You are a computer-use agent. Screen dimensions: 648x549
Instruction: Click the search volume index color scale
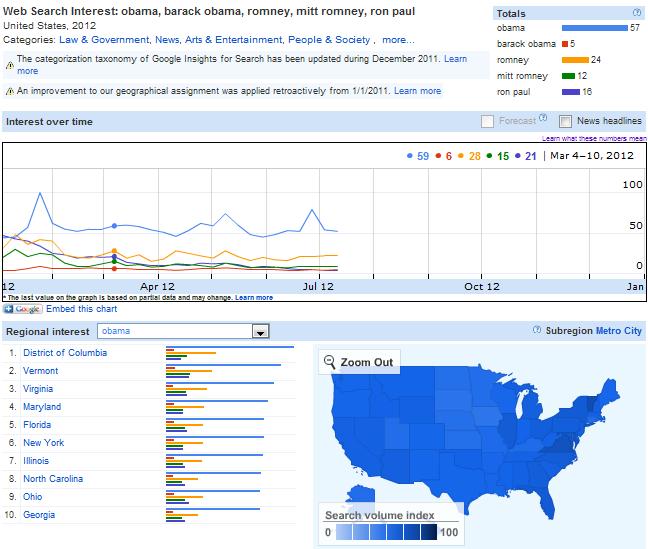(386, 532)
